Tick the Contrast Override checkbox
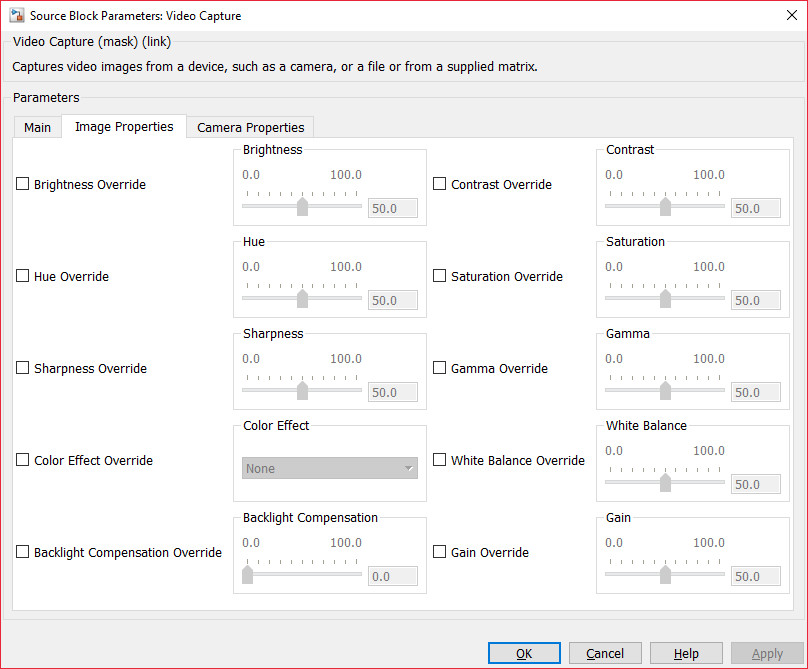Image resolution: width=808 pixels, height=669 pixels. (440, 184)
